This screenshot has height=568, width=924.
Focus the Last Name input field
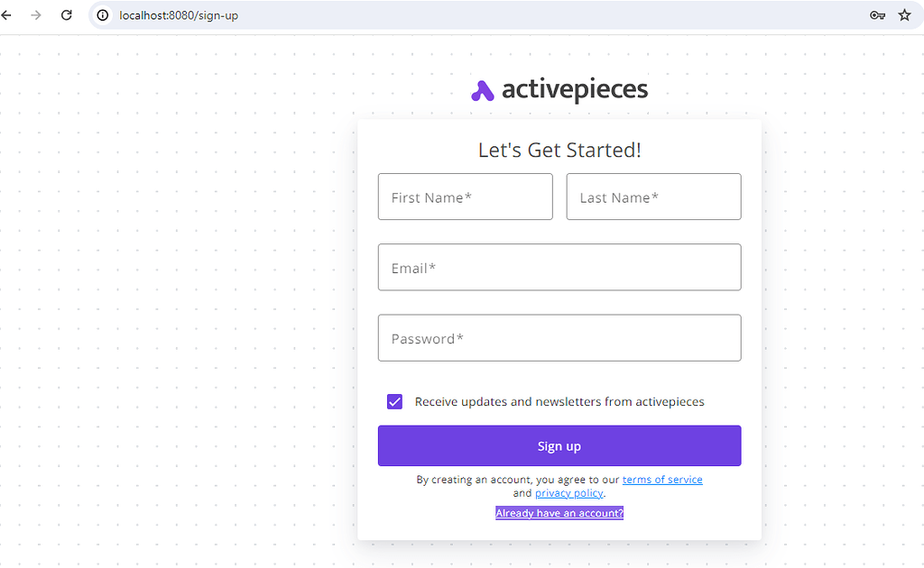(653, 197)
